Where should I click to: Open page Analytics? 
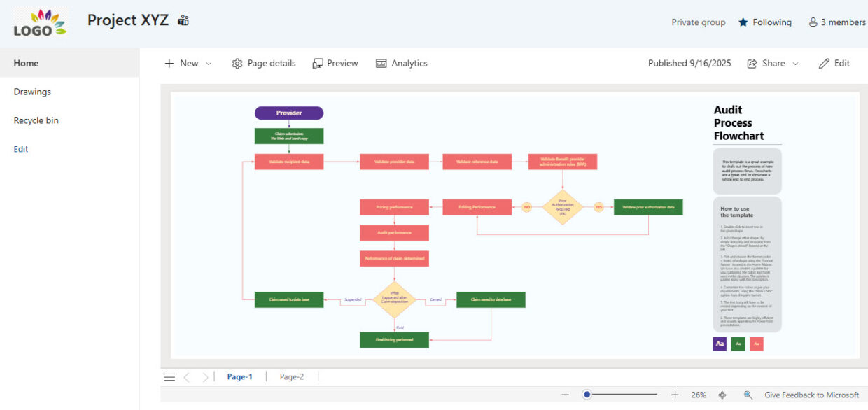[402, 63]
